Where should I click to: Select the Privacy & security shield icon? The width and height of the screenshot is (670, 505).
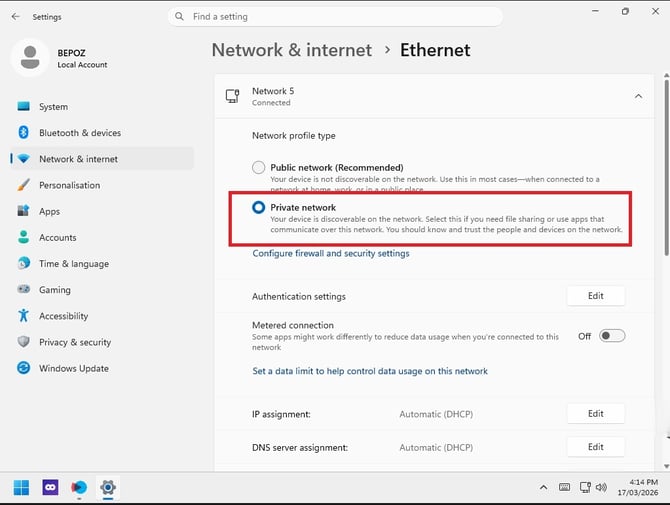24,342
